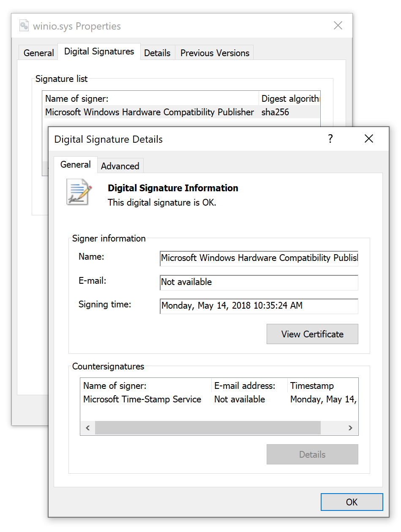Click the digital signature document icon
Image resolution: width=401 pixels, height=532 pixels.
79,192
